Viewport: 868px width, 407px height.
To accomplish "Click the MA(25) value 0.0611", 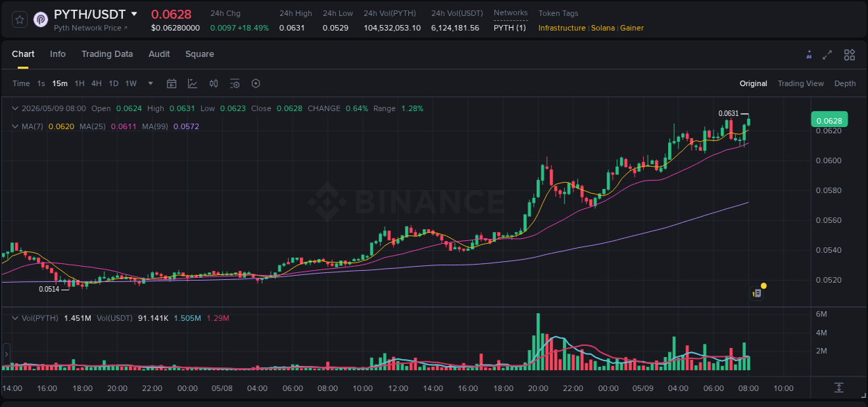I will point(125,126).
